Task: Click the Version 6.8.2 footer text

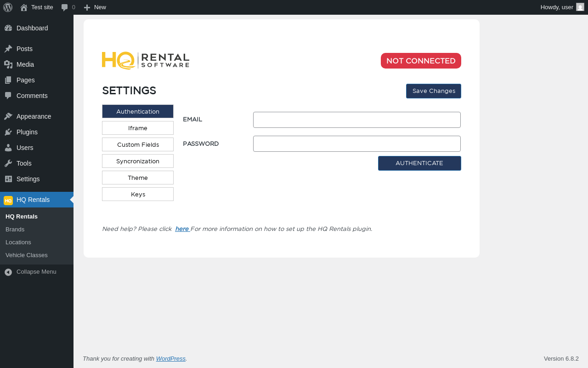Action: click(x=561, y=358)
